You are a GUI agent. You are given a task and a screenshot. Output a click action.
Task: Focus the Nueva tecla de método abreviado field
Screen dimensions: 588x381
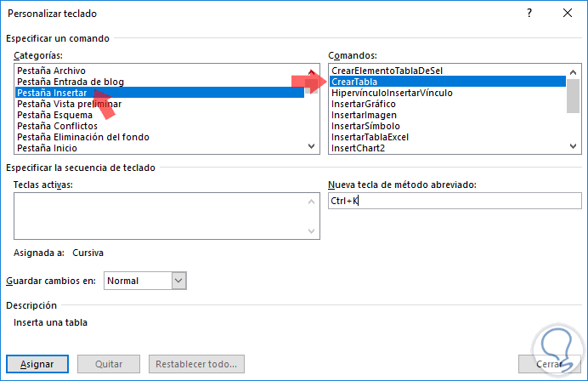tap(454, 202)
